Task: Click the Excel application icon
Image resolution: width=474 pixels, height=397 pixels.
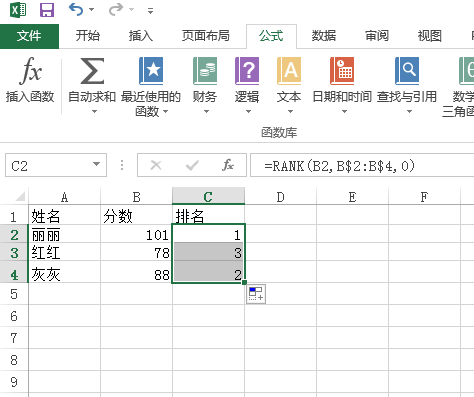Action: 17,10
